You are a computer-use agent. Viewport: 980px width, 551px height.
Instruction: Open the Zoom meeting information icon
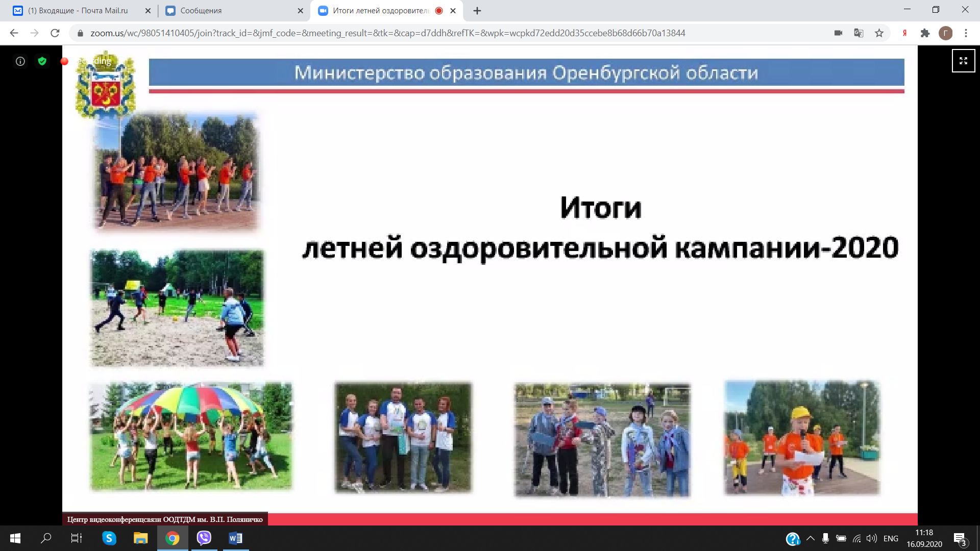pyautogui.click(x=20, y=61)
